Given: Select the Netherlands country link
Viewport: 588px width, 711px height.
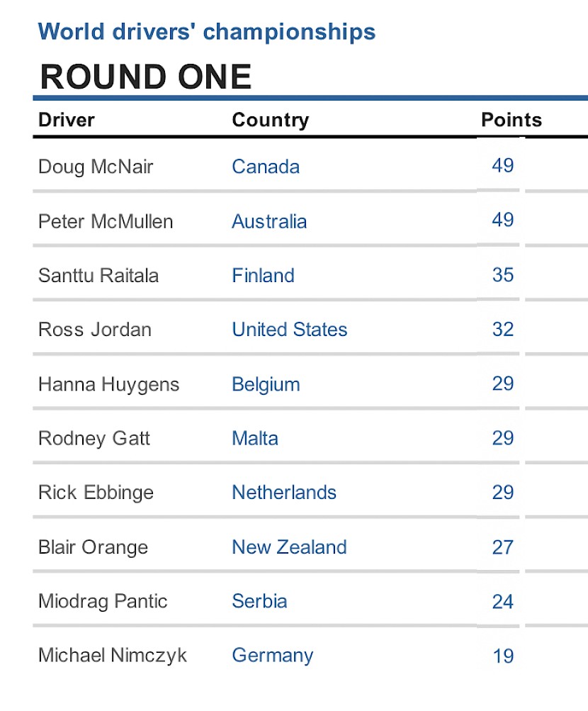Looking at the screenshot, I should point(284,492).
